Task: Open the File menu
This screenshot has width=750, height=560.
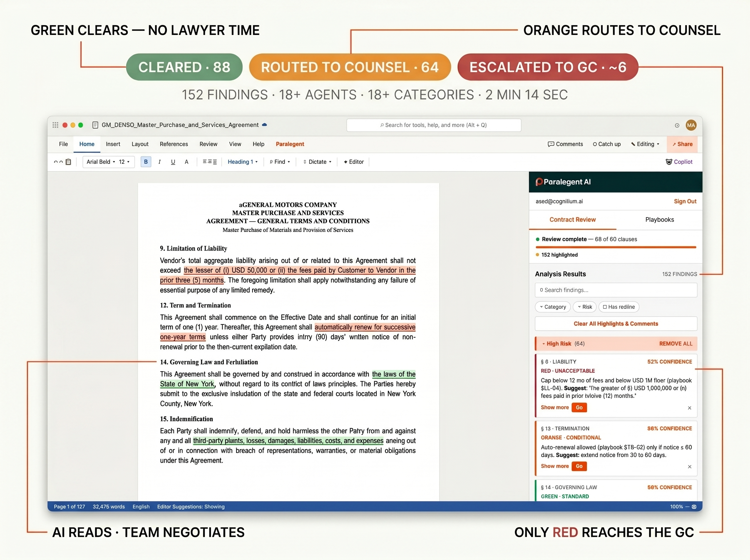Action: tap(63, 144)
